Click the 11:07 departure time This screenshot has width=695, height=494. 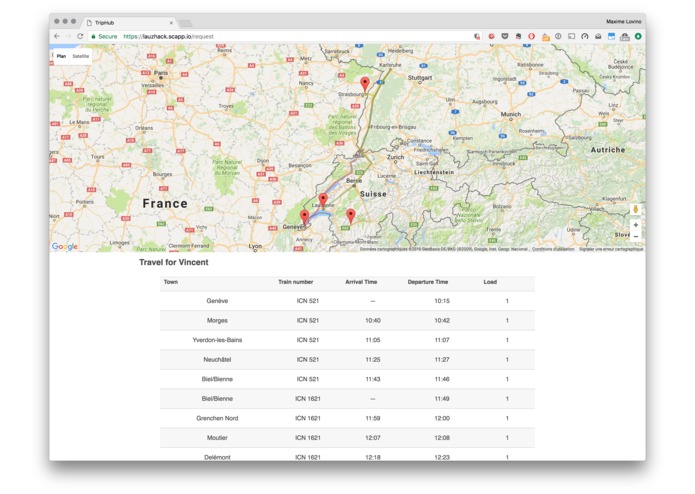[442, 340]
